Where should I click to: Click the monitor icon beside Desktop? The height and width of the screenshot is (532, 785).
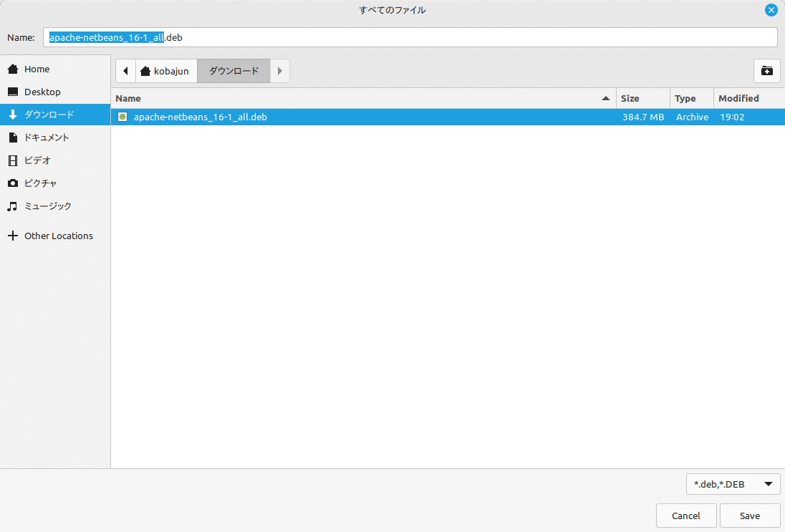pyautogui.click(x=13, y=92)
